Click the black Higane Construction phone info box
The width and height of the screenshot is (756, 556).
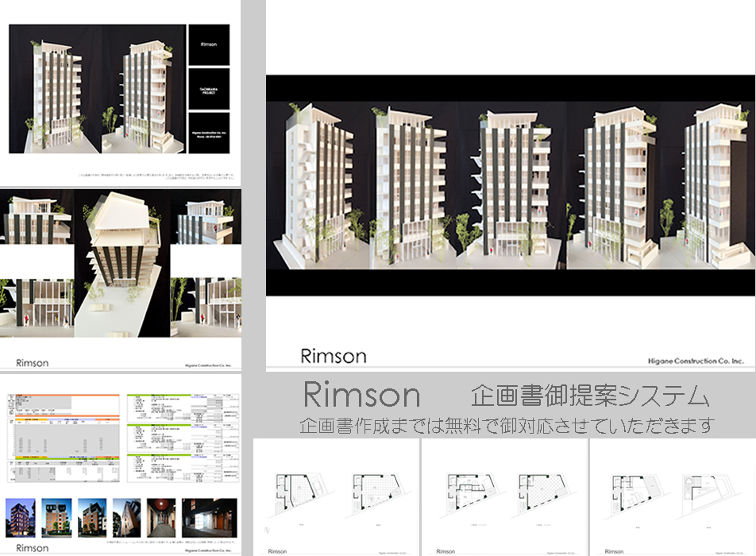209,133
